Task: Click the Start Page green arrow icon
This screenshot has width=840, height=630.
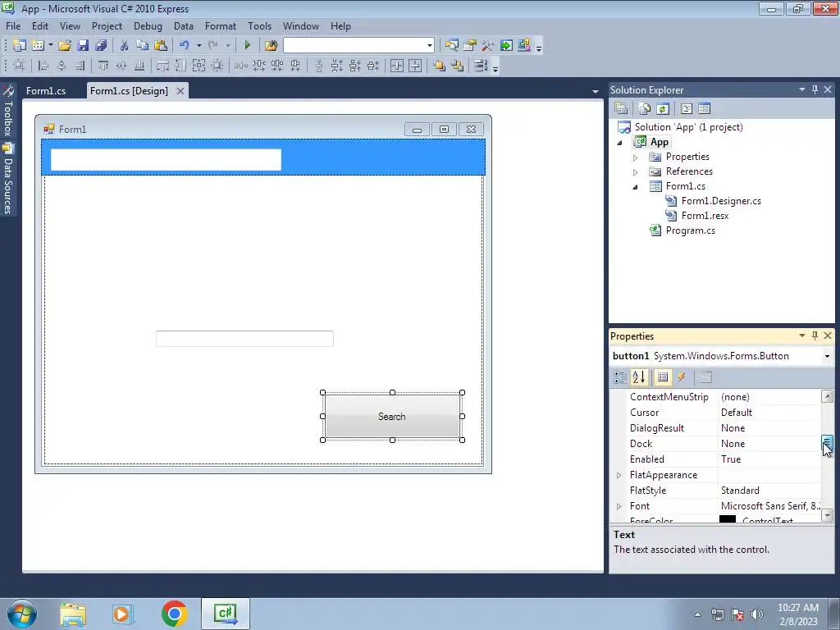Action: tap(505, 46)
